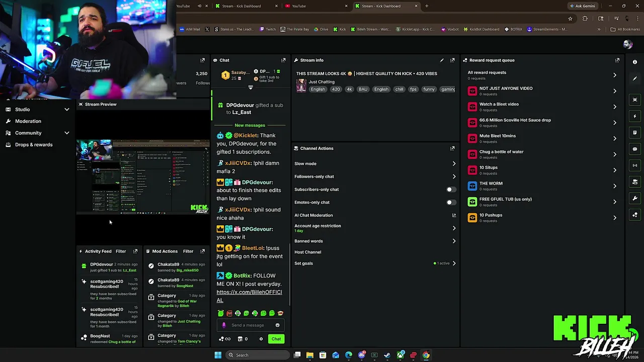Expand NOT JUST ANYONE VIDEO reward
The height and width of the screenshot is (362, 644).
[614, 91]
